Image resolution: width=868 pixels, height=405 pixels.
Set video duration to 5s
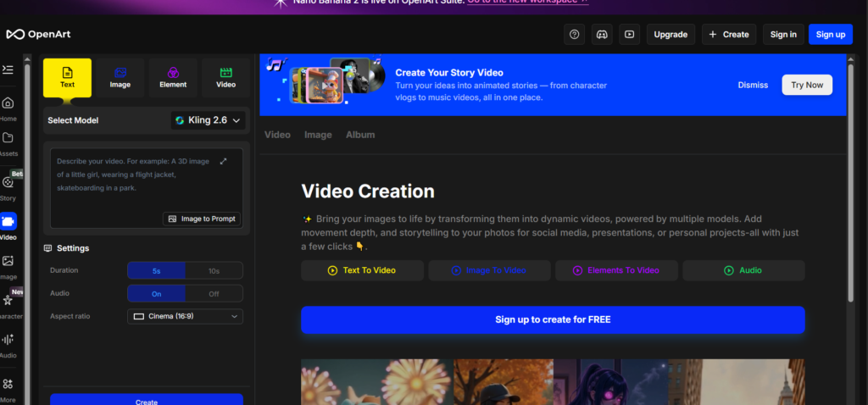tap(156, 270)
